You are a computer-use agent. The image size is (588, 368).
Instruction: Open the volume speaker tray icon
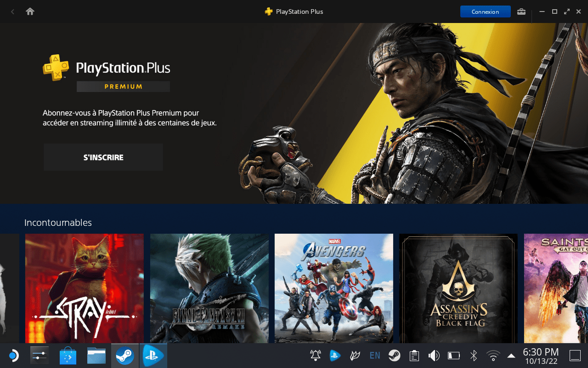coord(434,356)
